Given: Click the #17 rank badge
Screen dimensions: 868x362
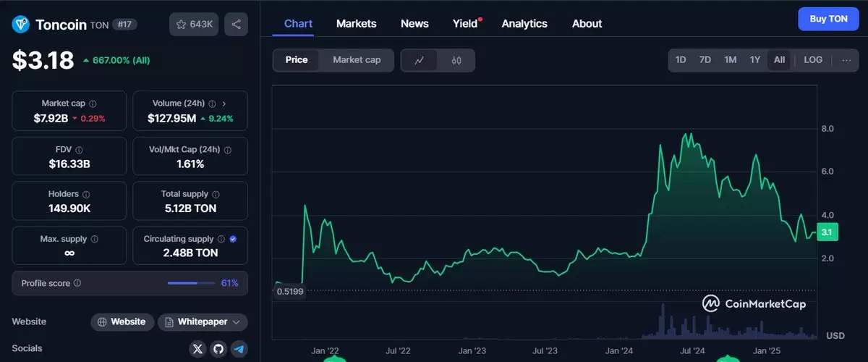Looking at the screenshot, I should tap(125, 25).
